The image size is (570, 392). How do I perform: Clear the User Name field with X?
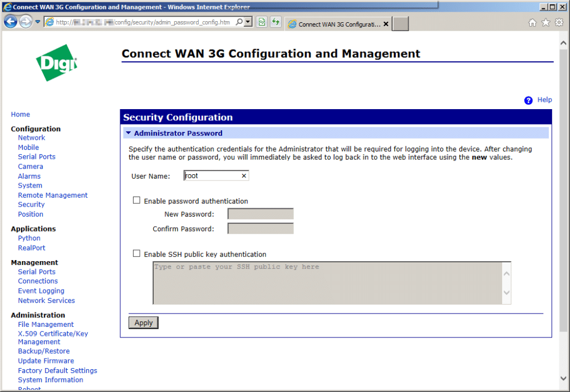coord(244,175)
